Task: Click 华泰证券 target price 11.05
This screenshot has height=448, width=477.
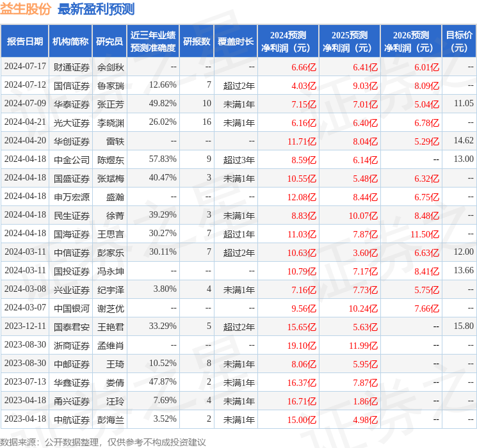Action: point(464,104)
